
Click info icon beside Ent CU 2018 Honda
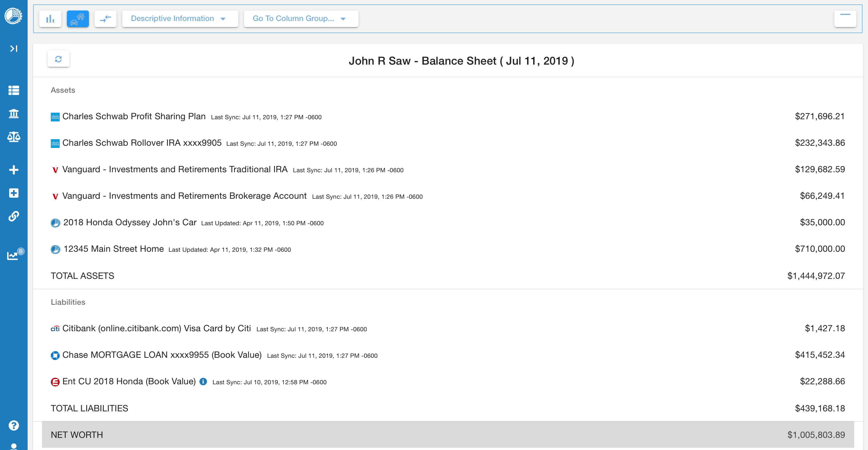[x=203, y=381]
